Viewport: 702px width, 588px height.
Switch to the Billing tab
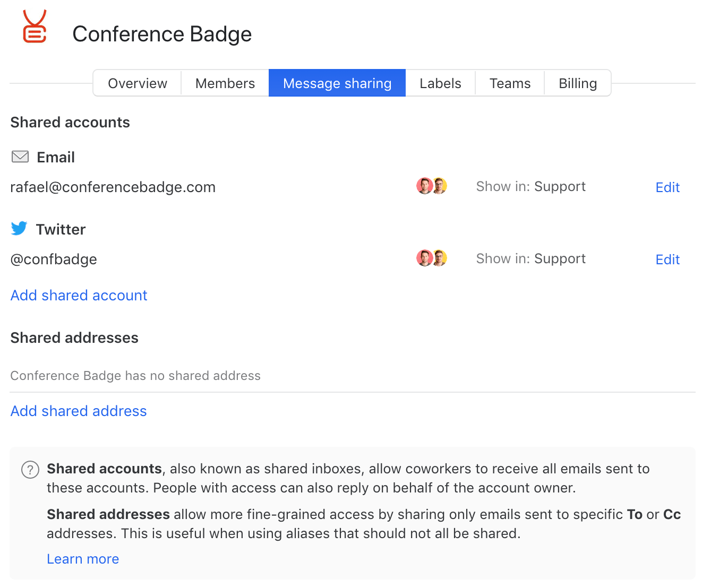click(578, 83)
